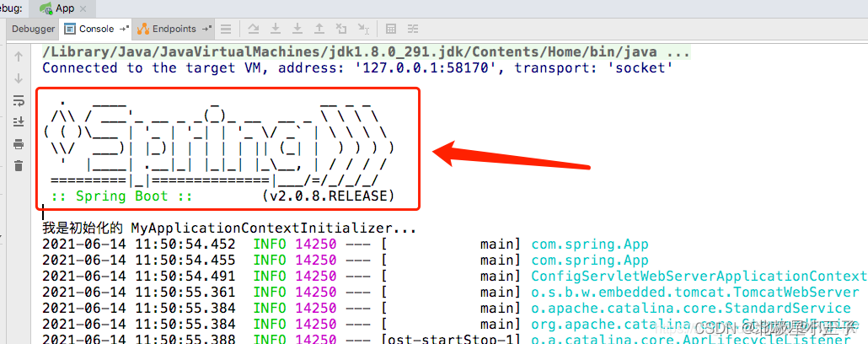This screenshot has height=344, width=868.
Task: Click the pin arrow beside Console tab
Action: click(124, 29)
